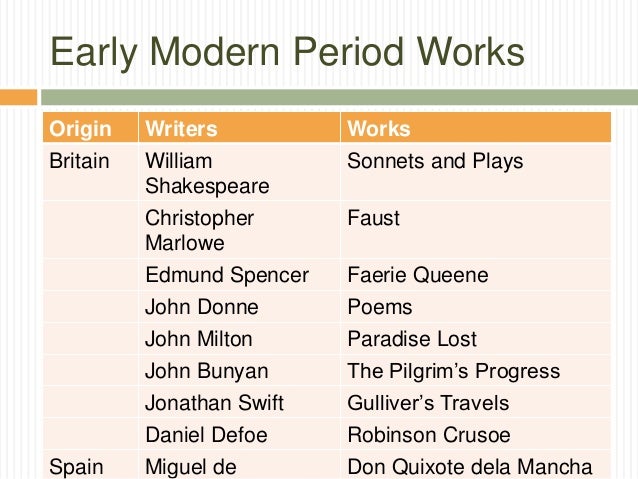638x479 pixels.
Task: Select the Spain origin cell
Action: click(90, 465)
